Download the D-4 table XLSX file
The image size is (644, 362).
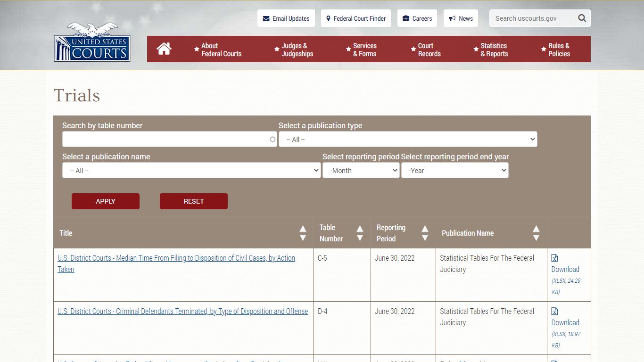tap(565, 322)
